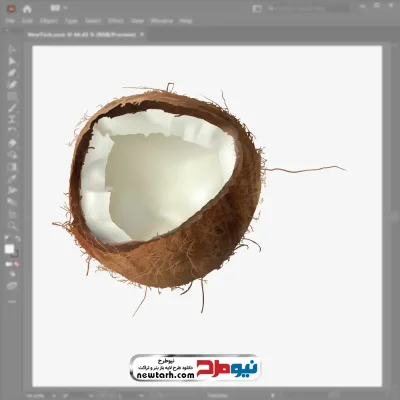Select the Selection tool arrow
Image resolution: width=400 pixels, height=400 pixels.
12,49
